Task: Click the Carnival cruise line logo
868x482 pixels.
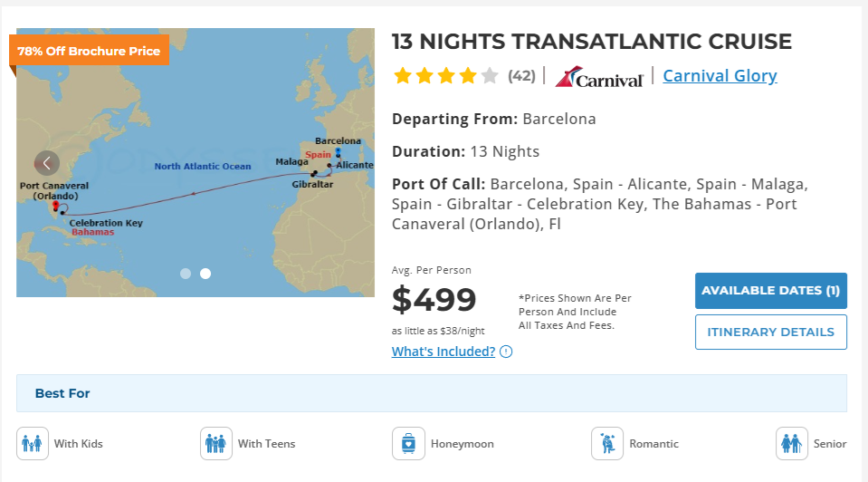Action: pyautogui.click(x=599, y=77)
